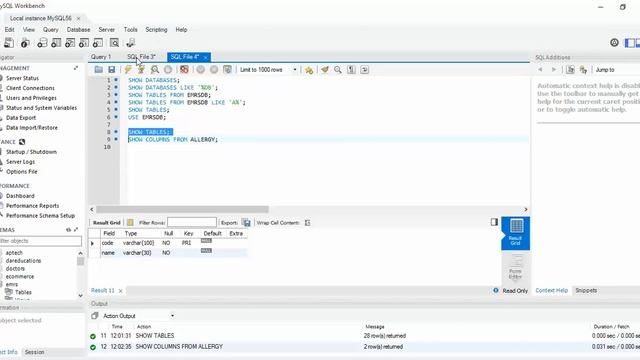Click the Result Grid side panel button

click(x=516, y=233)
